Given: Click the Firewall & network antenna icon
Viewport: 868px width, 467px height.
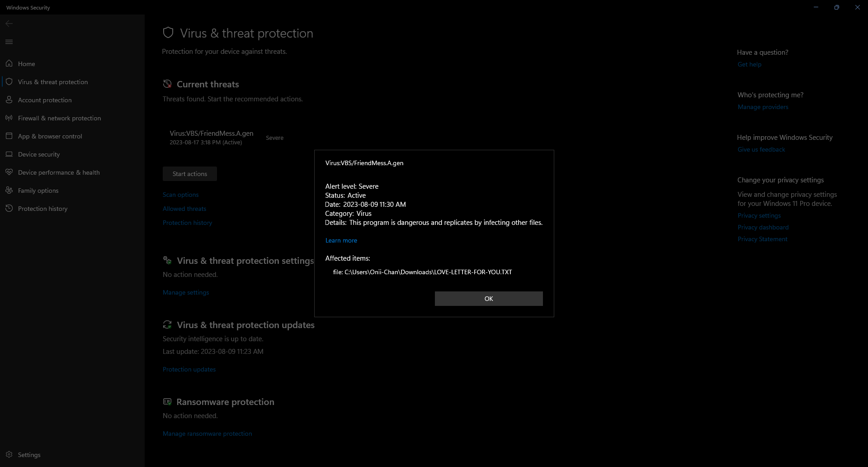Looking at the screenshot, I should click(9, 118).
